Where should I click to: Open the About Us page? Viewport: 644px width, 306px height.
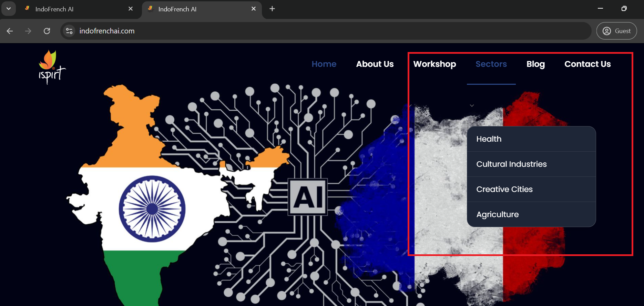click(x=375, y=64)
